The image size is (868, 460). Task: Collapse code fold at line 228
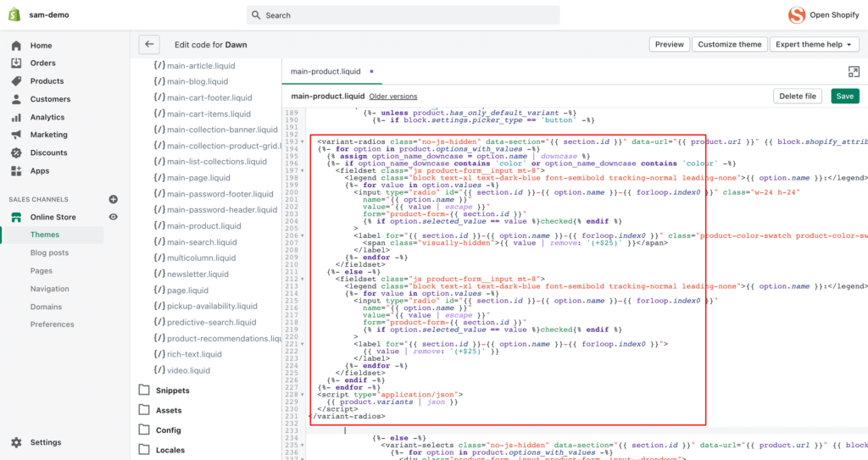[x=303, y=395]
